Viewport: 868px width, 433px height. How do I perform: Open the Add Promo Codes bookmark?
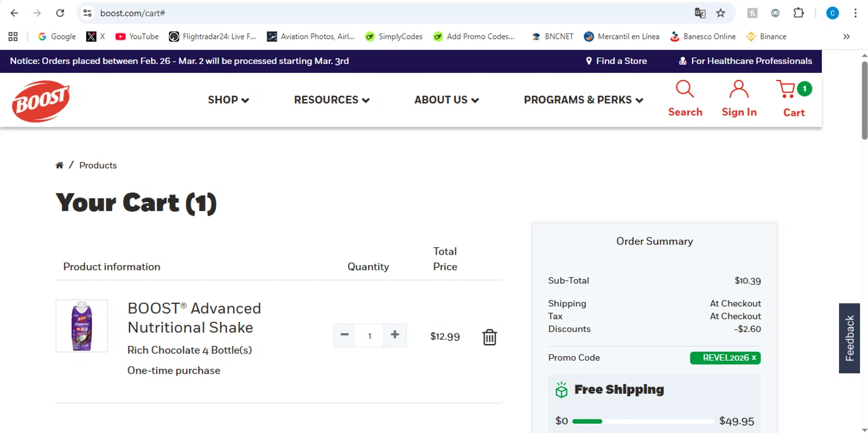(473, 36)
